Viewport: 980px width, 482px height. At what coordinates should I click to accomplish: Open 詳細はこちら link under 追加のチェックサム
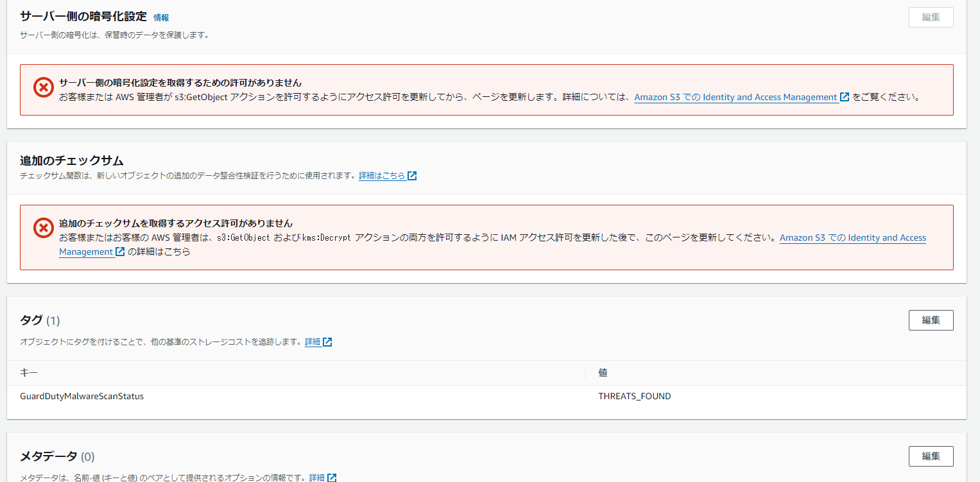click(x=382, y=175)
